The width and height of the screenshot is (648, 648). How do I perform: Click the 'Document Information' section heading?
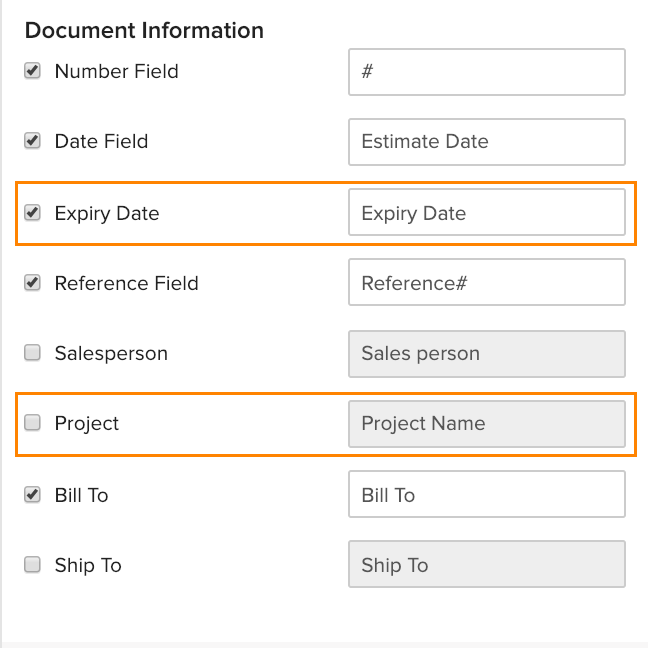(x=144, y=30)
